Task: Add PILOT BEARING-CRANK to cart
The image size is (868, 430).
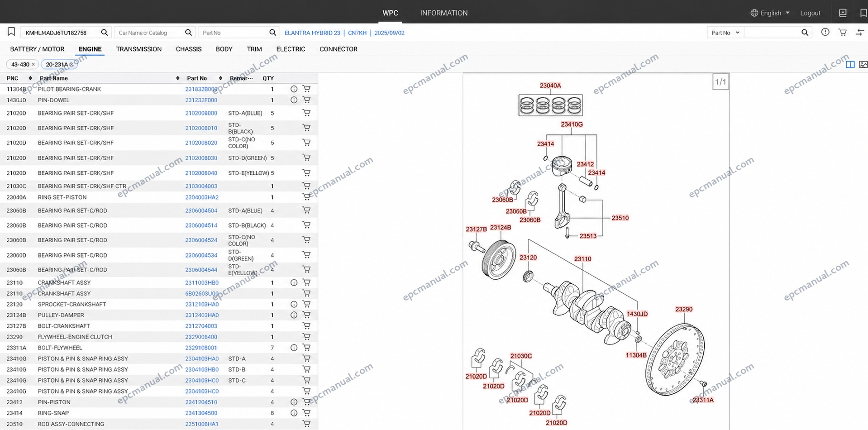Action: click(306, 89)
